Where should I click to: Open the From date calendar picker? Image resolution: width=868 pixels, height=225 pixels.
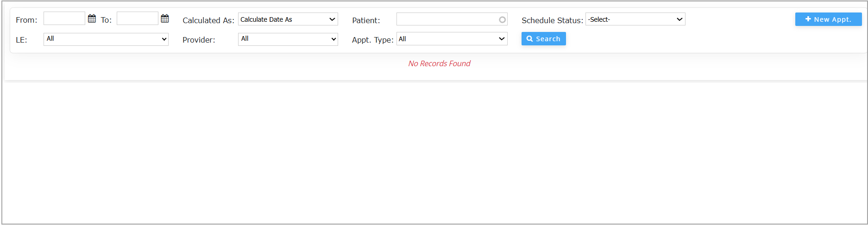[92, 19]
